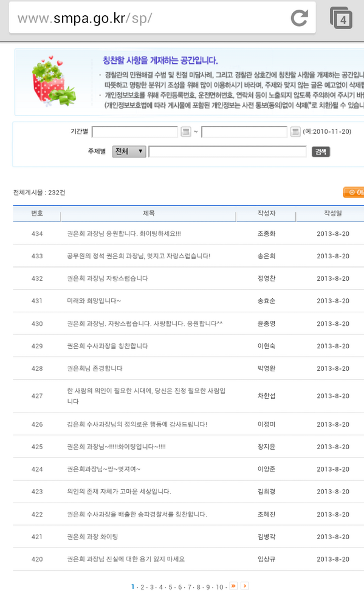364x595 pixels.
Task: Open post 428 권은희님 존경합니다
Action: click(x=95, y=368)
